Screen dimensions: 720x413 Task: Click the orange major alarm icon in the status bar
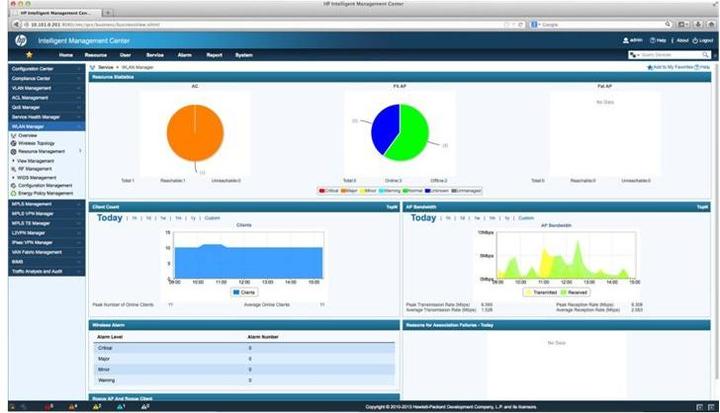click(73, 407)
